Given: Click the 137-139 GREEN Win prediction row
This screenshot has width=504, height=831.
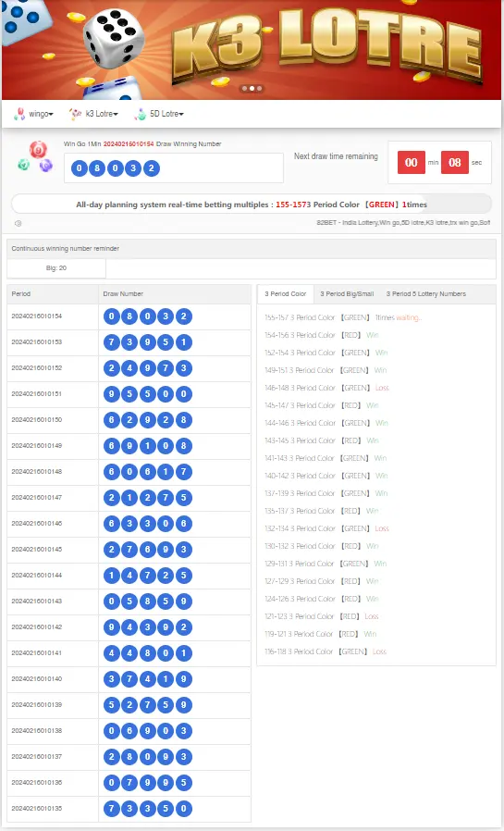Looking at the screenshot, I should tap(326, 493).
